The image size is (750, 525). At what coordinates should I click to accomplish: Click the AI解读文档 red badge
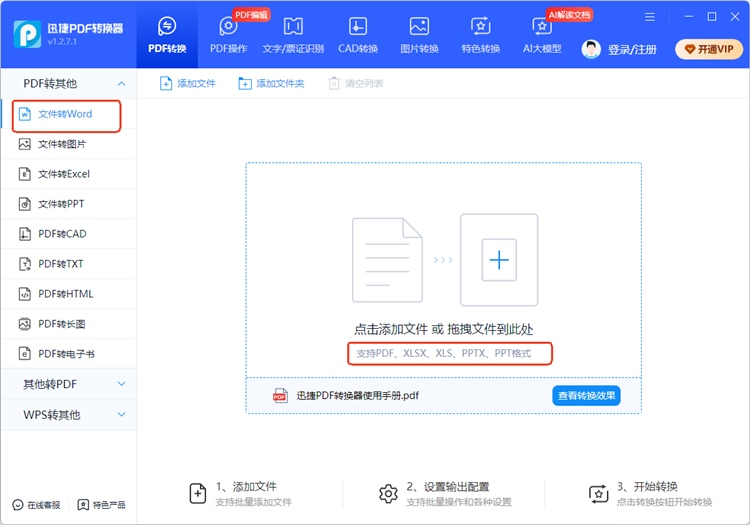(569, 15)
